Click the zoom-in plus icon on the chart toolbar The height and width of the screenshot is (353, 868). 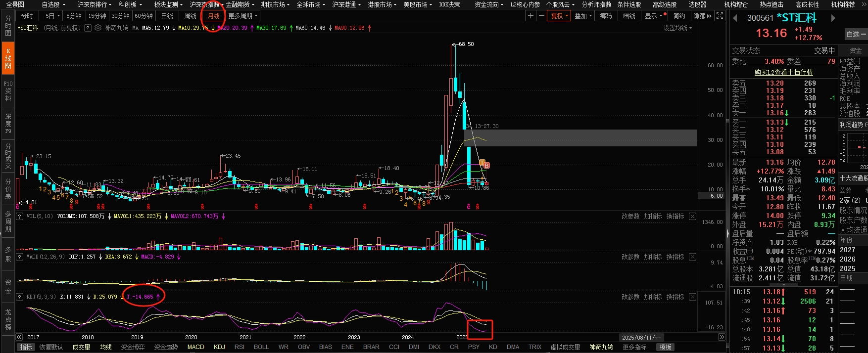pyautogui.click(x=530, y=16)
